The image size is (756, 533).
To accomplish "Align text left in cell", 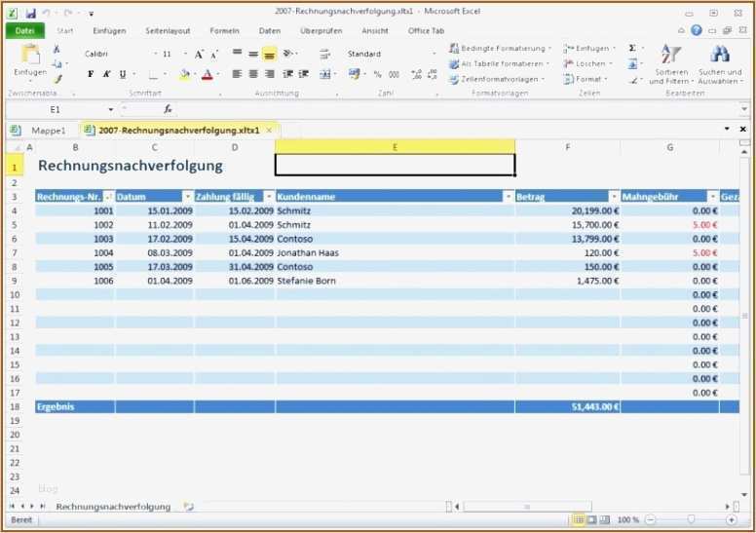I will click(x=237, y=74).
